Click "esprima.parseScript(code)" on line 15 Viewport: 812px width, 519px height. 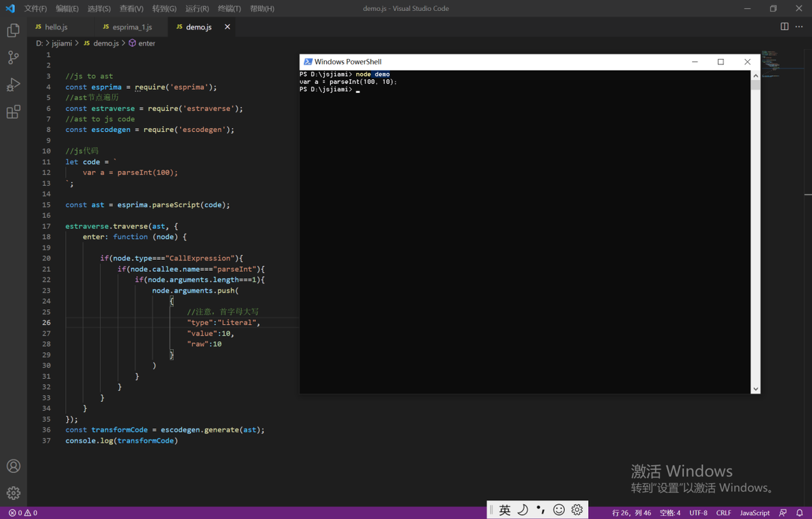(173, 205)
